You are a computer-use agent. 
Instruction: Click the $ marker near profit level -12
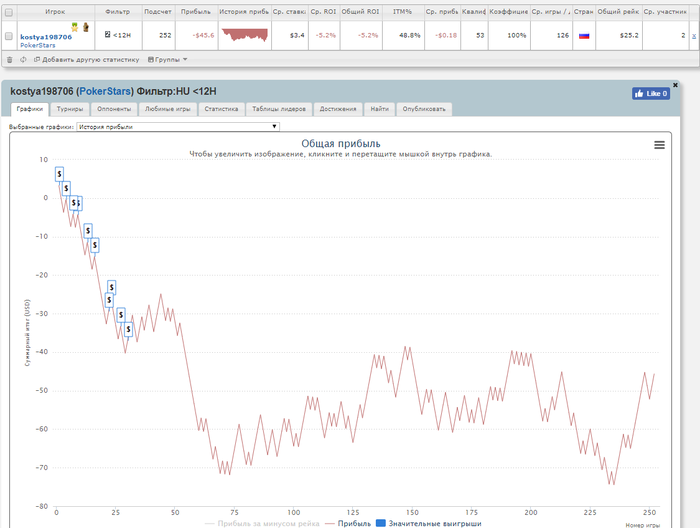(95, 245)
